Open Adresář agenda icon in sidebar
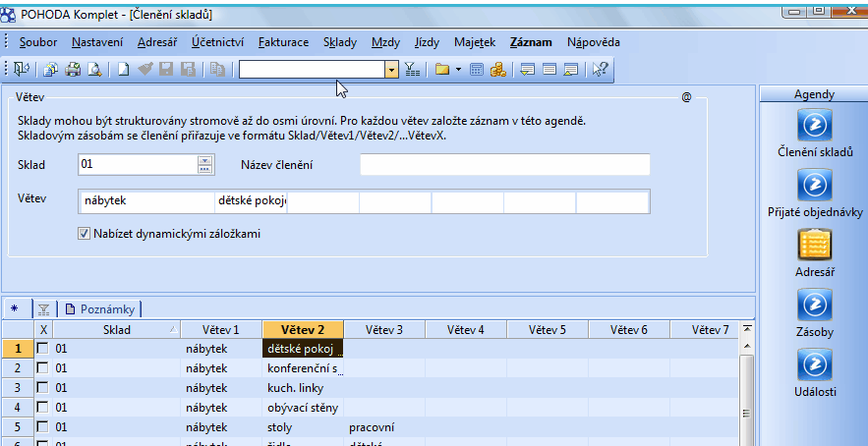The image size is (868, 446). point(815,245)
